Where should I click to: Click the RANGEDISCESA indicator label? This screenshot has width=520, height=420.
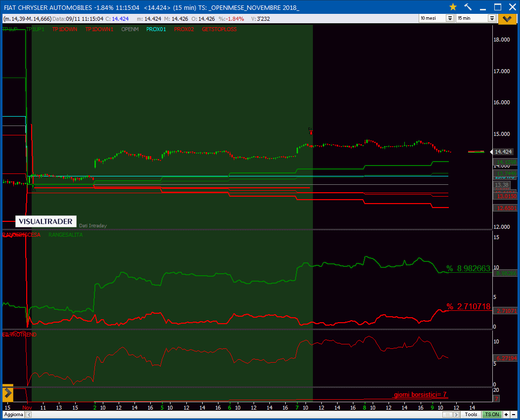[x=22, y=235]
